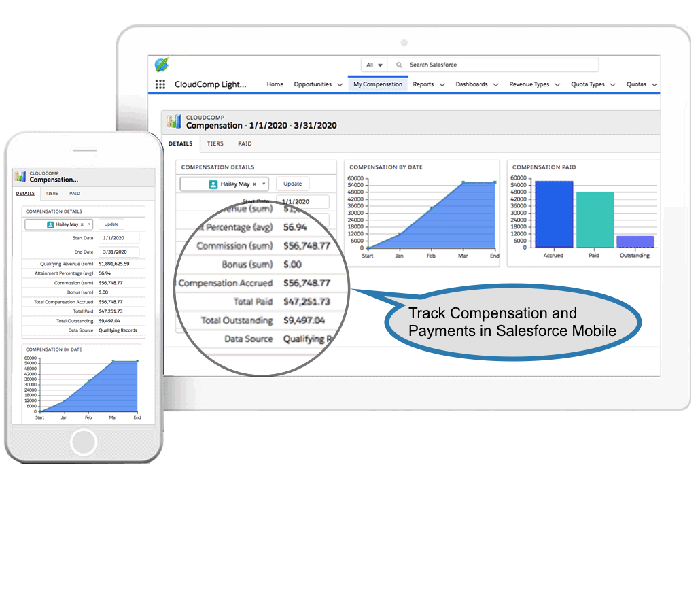This screenshot has height=614, width=700.
Task: Expand the Opportunities menu chevron
Action: (340, 84)
